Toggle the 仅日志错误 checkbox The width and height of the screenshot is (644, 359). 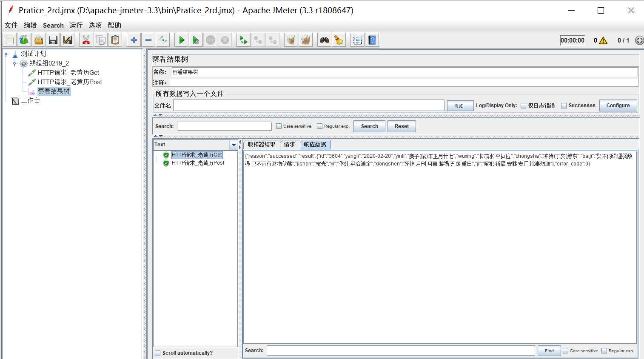coord(524,105)
